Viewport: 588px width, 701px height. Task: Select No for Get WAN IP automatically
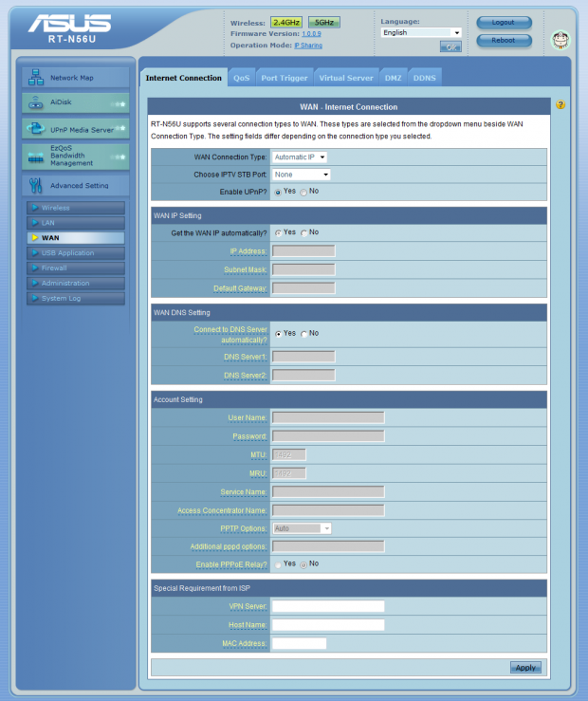303,233
